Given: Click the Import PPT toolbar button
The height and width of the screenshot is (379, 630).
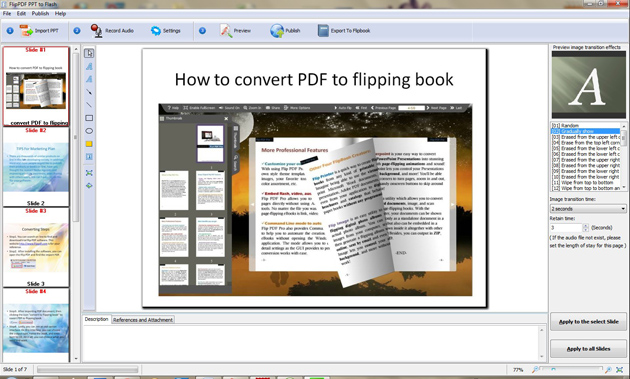Looking at the screenshot, I should (39, 31).
